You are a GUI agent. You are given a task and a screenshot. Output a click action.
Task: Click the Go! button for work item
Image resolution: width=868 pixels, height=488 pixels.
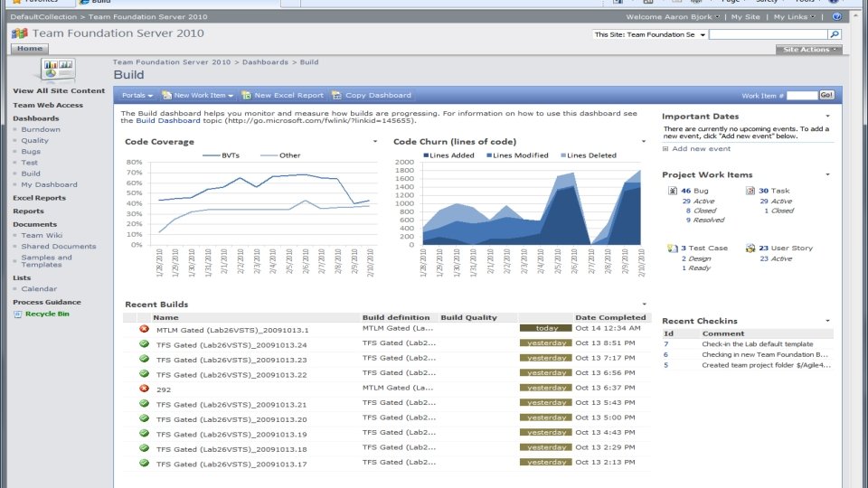[826, 95]
